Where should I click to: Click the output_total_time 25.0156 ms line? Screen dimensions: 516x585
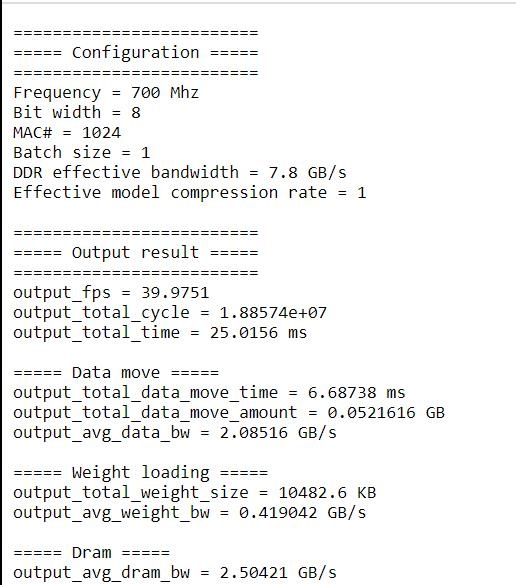[x=160, y=333]
